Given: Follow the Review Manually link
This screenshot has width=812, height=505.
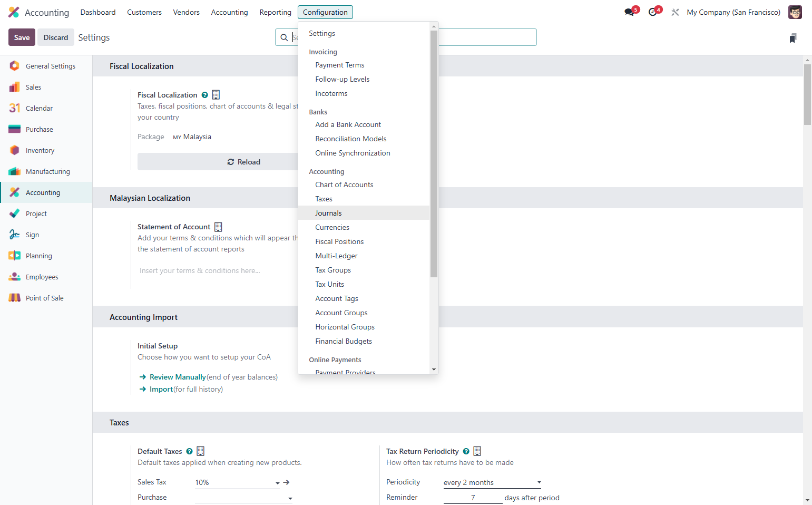Looking at the screenshot, I should point(178,377).
